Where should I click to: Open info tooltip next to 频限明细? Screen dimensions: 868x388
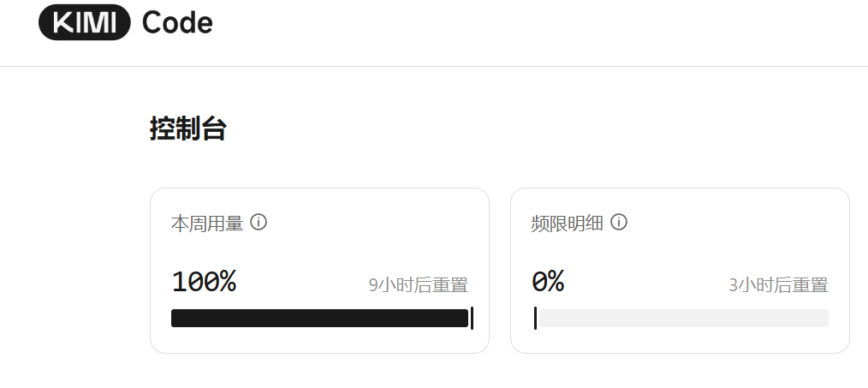coord(619,223)
